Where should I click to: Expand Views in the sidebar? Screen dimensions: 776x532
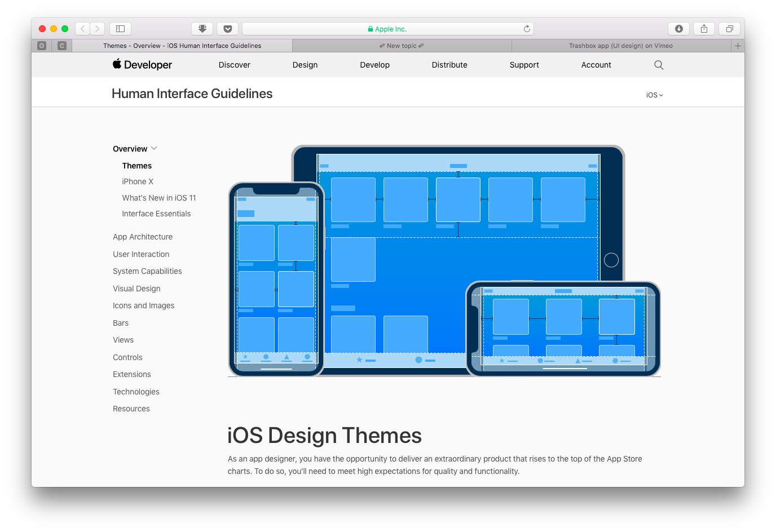(123, 340)
